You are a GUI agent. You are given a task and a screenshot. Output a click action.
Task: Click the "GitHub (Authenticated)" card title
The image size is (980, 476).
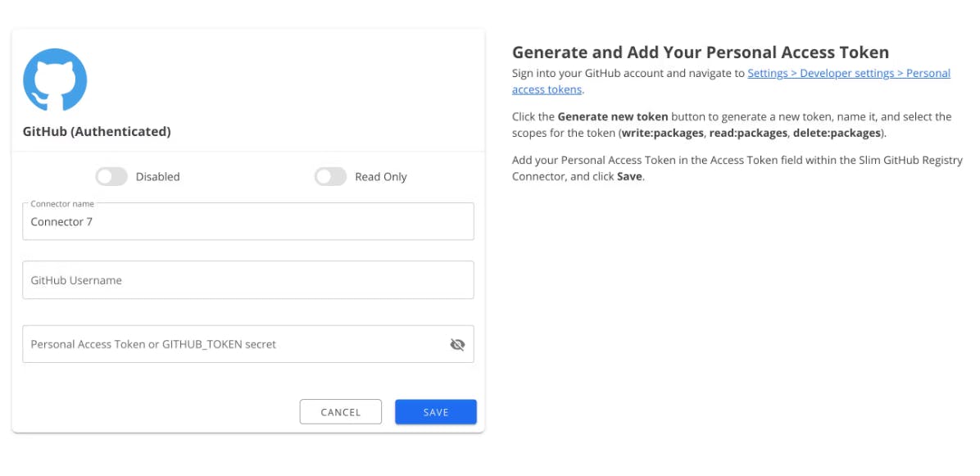tap(97, 131)
